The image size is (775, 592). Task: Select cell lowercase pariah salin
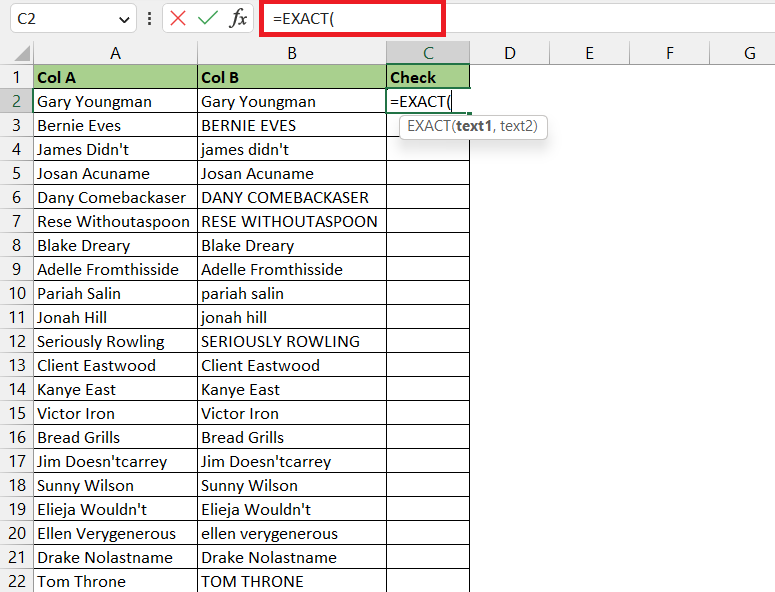pos(292,294)
